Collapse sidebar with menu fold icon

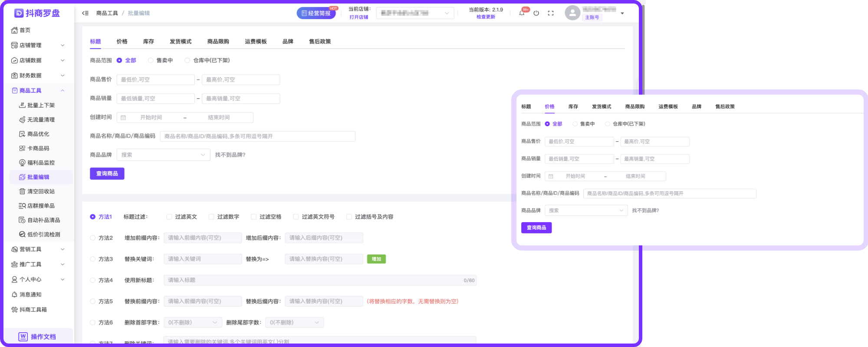[85, 13]
